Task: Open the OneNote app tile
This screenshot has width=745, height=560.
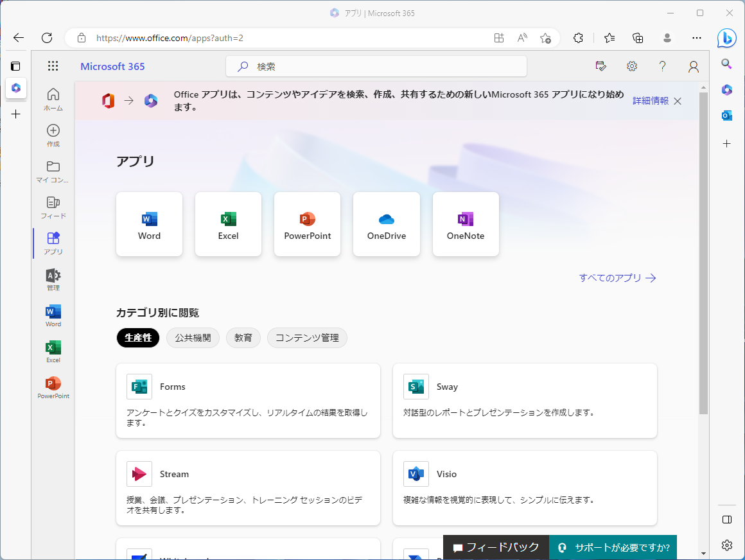Action: [x=466, y=224]
